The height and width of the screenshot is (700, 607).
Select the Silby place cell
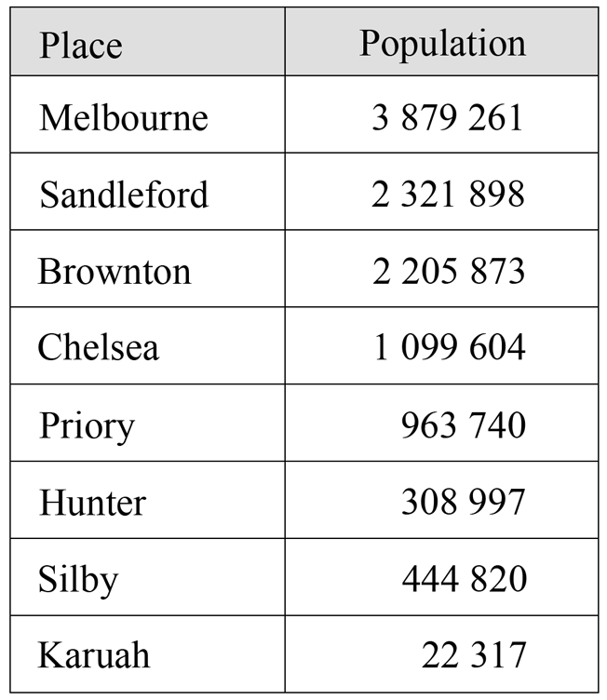[147, 577]
